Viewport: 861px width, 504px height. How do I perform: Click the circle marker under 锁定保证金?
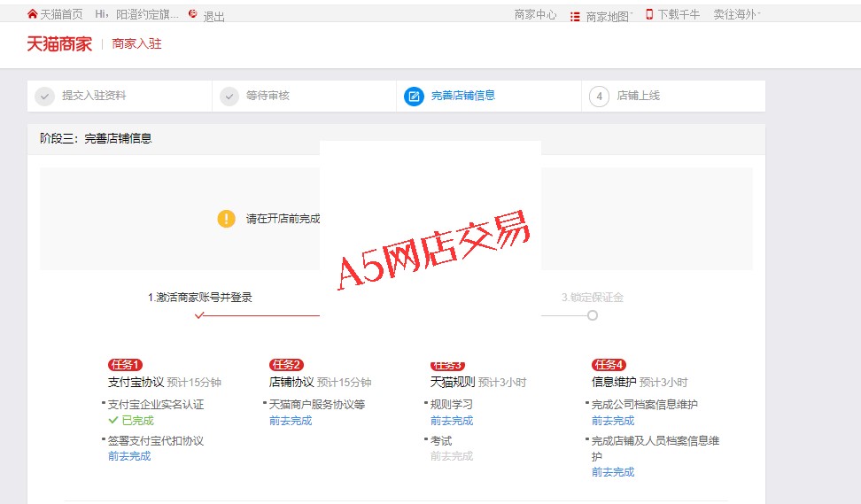click(x=592, y=315)
